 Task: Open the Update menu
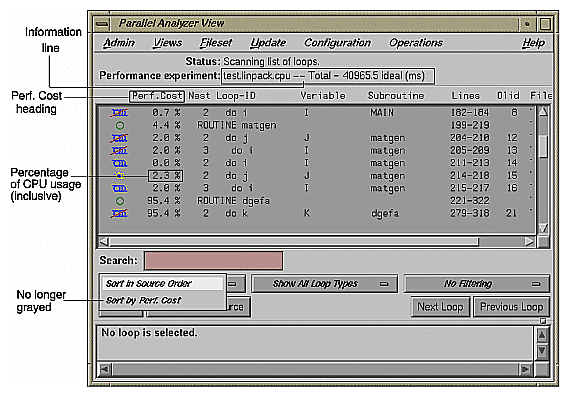tap(268, 43)
